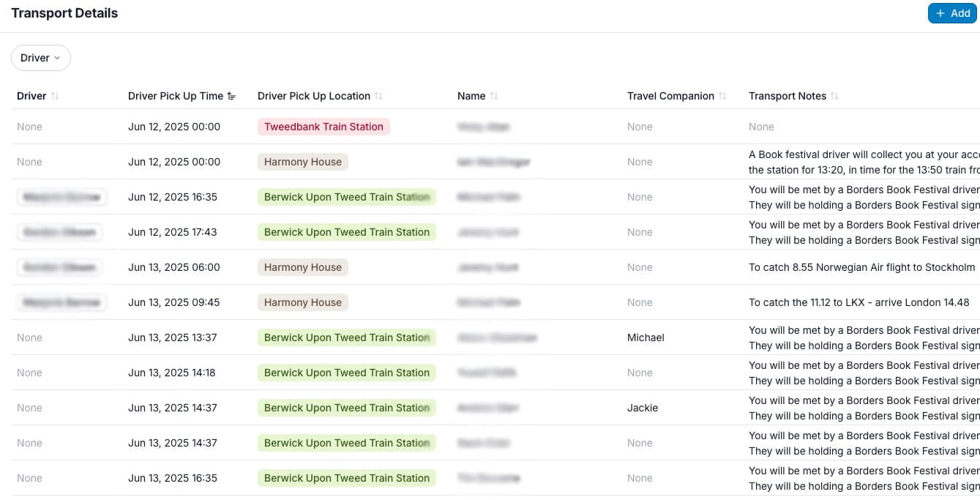980x500 pixels.
Task: Click travel companion Michael cell
Action: coord(646,337)
